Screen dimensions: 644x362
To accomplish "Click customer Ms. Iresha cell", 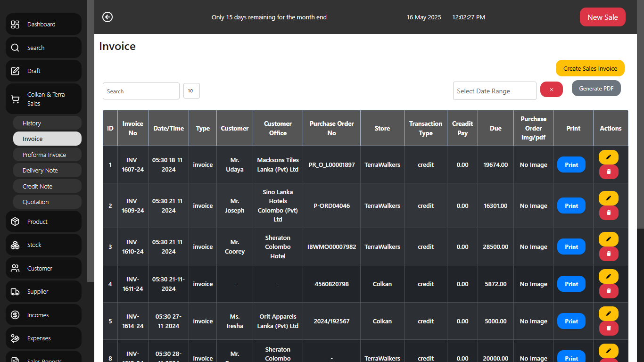I will point(235,321).
